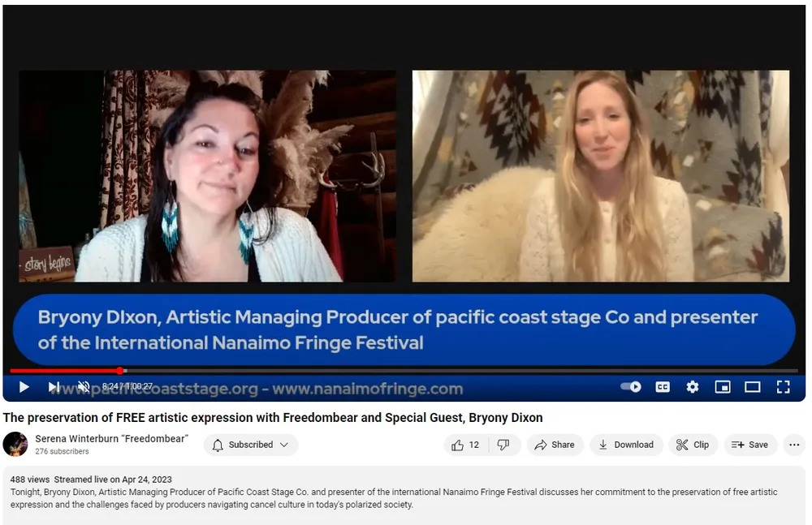The image size is (812, 525).
Task: Share this video
Action: click(x=555, y=445)
